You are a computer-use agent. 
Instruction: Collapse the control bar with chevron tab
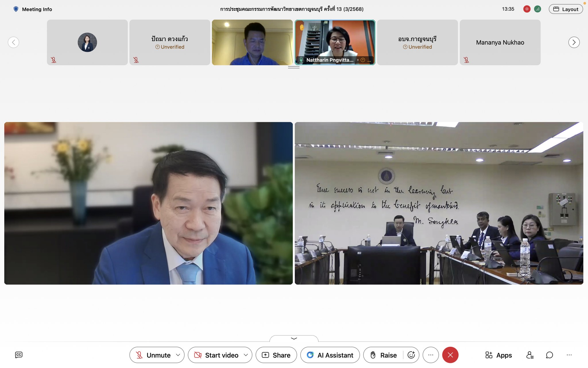click(294, 338)
